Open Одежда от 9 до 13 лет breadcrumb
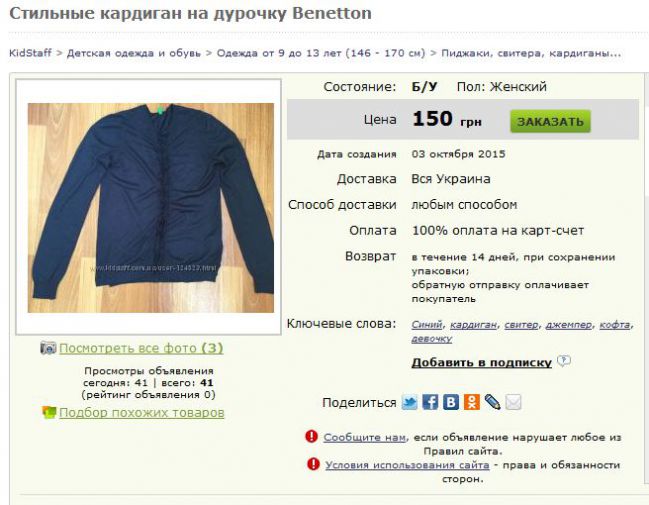The height and width of the screenshot is (505, 649). click(321, 53)
